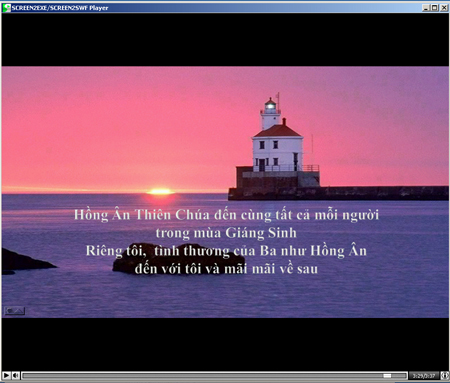450x383 pixels.
Task: Open the SCREEN2EXE app icon system menu
Action: (6, 8)
